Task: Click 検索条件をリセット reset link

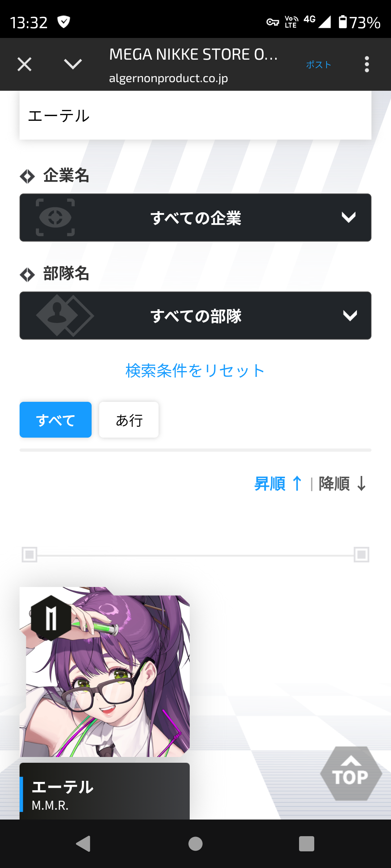Action: click(x=195, y=371)
